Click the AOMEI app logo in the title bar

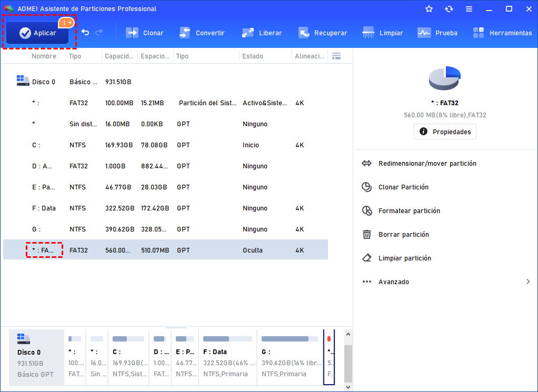8,8
